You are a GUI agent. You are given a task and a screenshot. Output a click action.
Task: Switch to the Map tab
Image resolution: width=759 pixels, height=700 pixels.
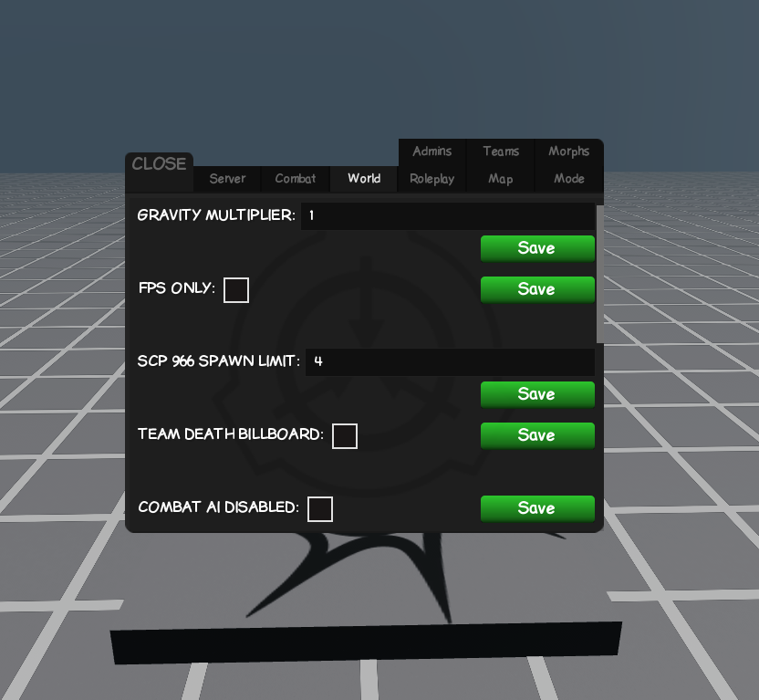click(x=500, y=179)
